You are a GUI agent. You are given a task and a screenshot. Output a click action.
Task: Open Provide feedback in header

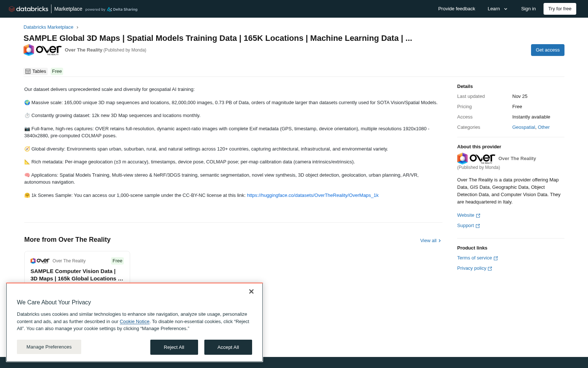pos(456,9)
